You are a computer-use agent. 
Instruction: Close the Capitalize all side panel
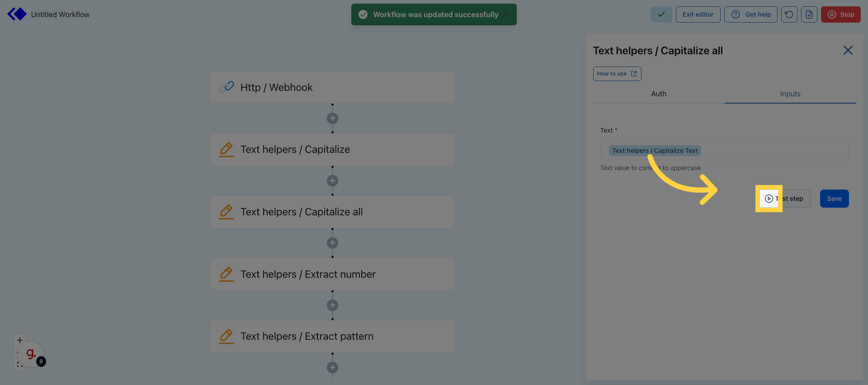(x=848, y=51)
